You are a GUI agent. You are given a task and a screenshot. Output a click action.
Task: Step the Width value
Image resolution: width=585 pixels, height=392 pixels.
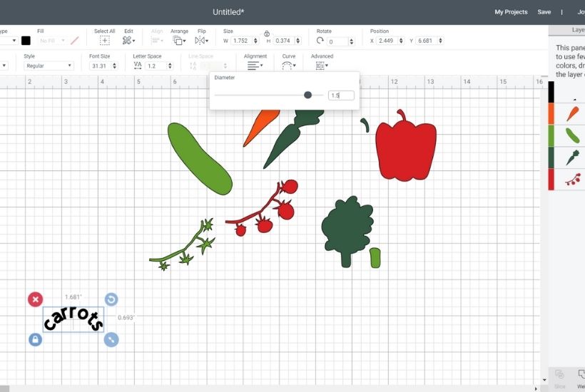(255, 41)
